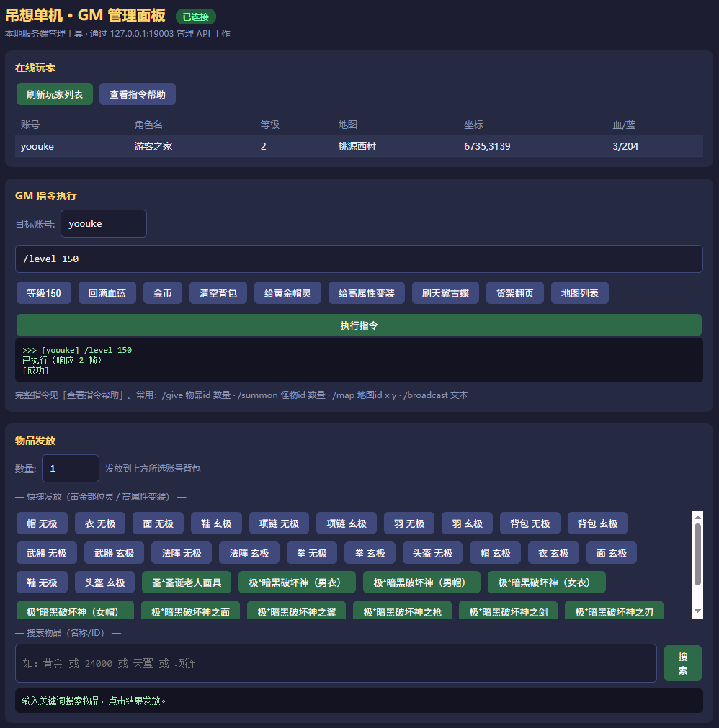The width and height of the screenshot is (719, 728).
Task: Click the 刷新玩家列表 button
Action: pyautogui.click(x=54, y=94)
